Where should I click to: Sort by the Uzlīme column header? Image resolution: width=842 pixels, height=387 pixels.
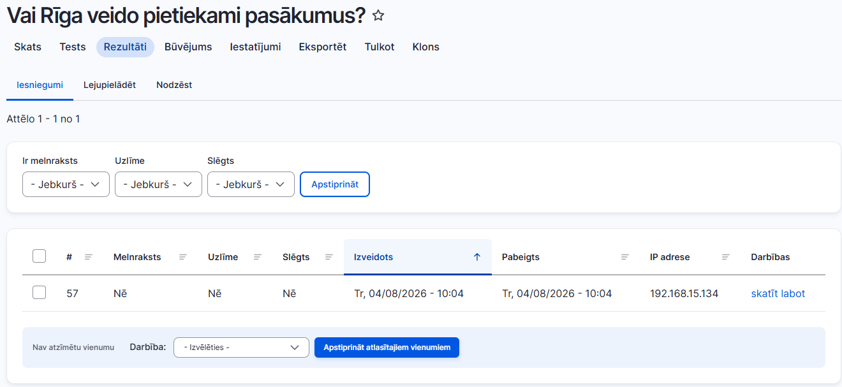pyautogui.click(x=223, y=257)
